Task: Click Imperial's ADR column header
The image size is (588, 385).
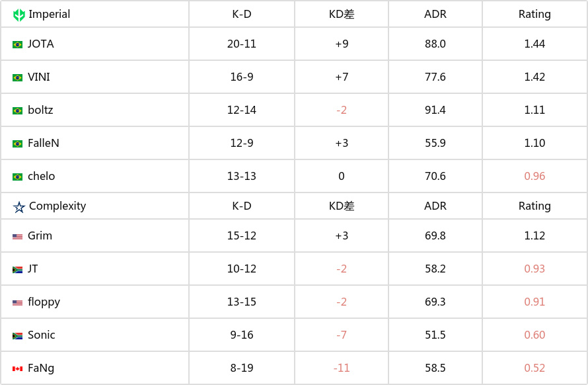Action: click(x=435, y=15)
